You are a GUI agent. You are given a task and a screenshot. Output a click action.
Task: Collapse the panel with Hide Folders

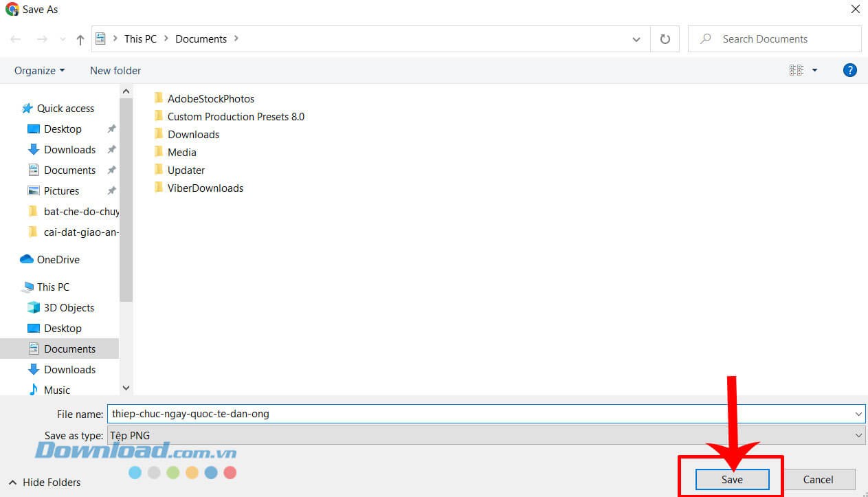pos(45,482)
